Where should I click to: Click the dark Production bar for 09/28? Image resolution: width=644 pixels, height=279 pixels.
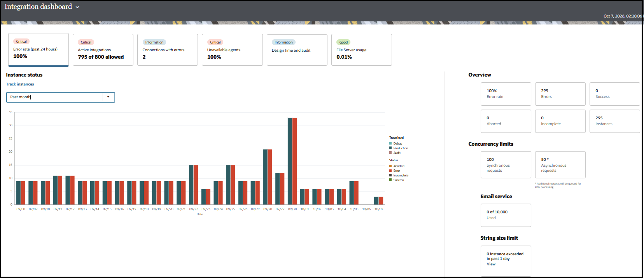pyautogui.click(x=265, y=177)
